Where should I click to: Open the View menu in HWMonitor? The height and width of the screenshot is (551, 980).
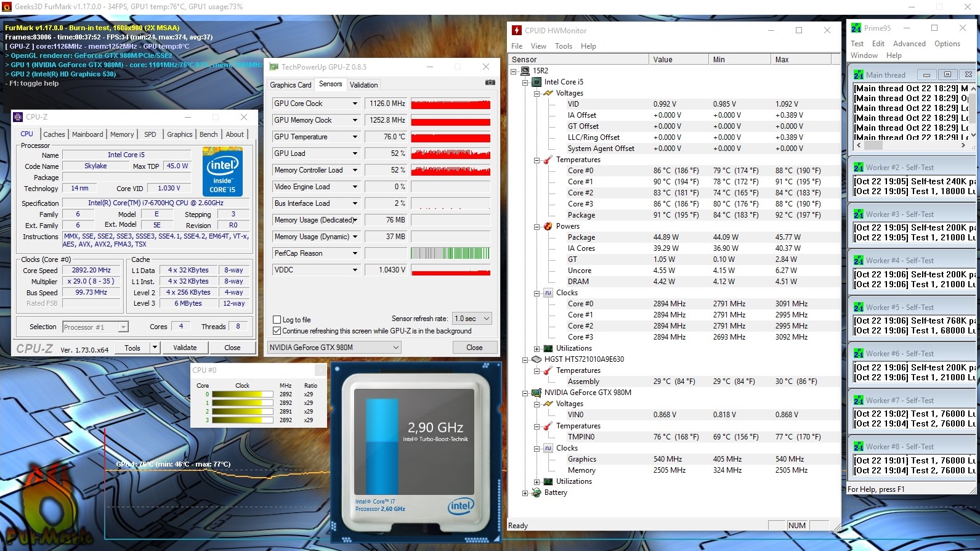point(538,46)
